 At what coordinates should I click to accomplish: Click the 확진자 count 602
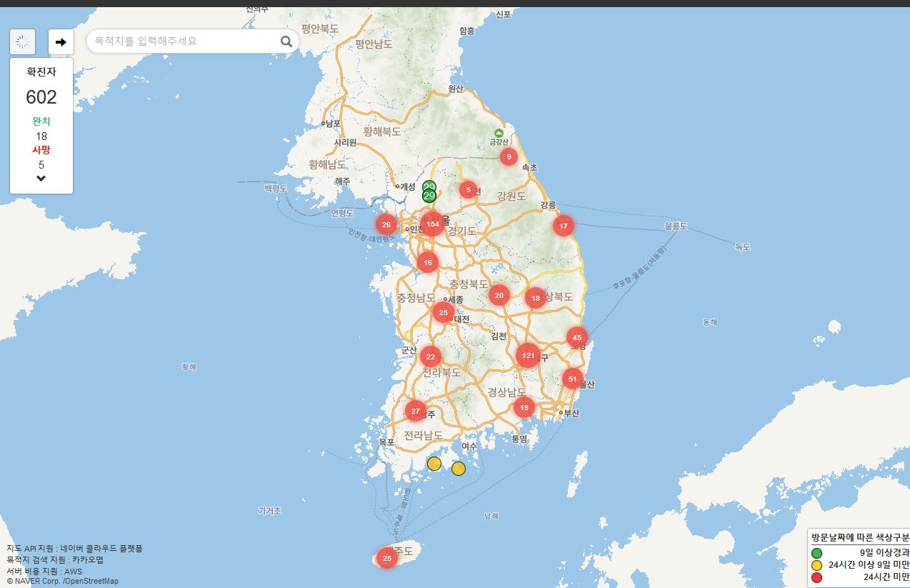pyautogui.click(x=41, y=97)
